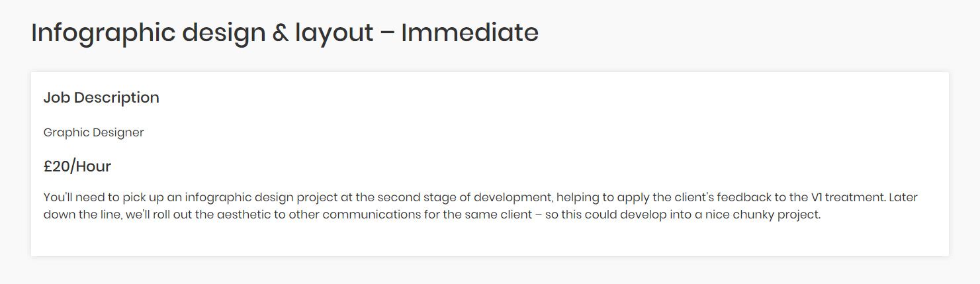Click the empty white area below the description
This screenshot has height=284, width=980.
tap(490, 240)
